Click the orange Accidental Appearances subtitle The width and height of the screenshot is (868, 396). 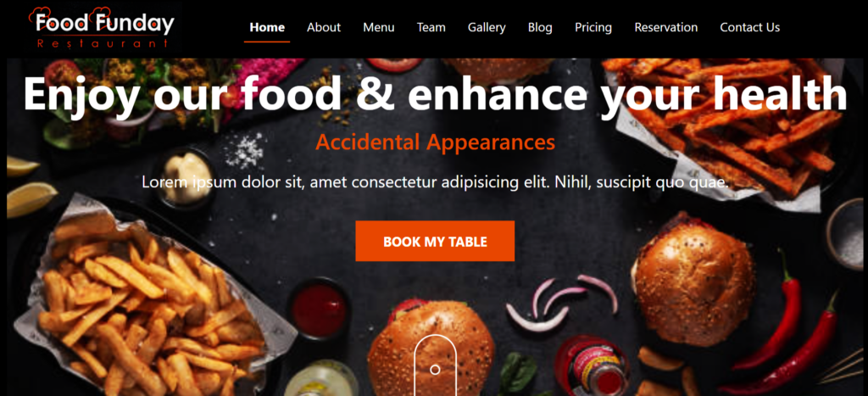click(435, 142)
